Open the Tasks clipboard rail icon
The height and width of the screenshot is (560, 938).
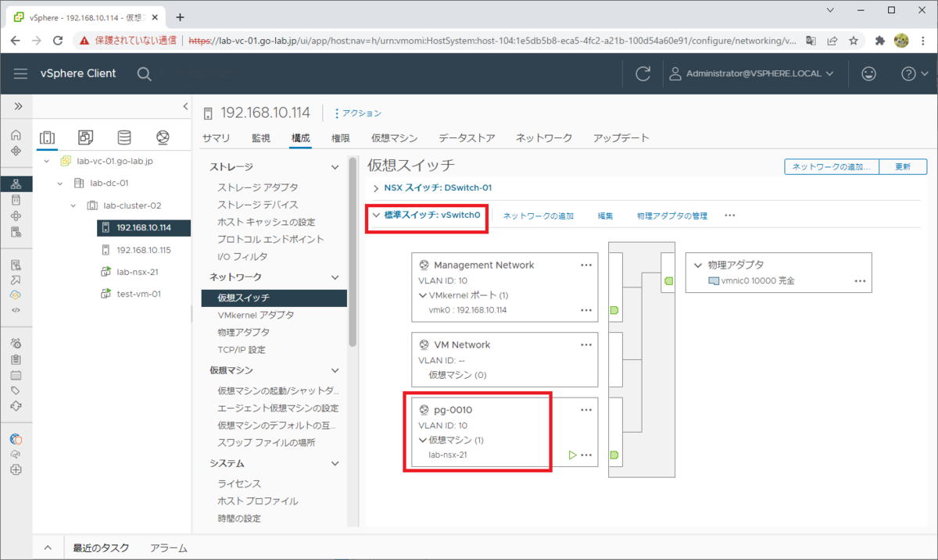(16, 359)
